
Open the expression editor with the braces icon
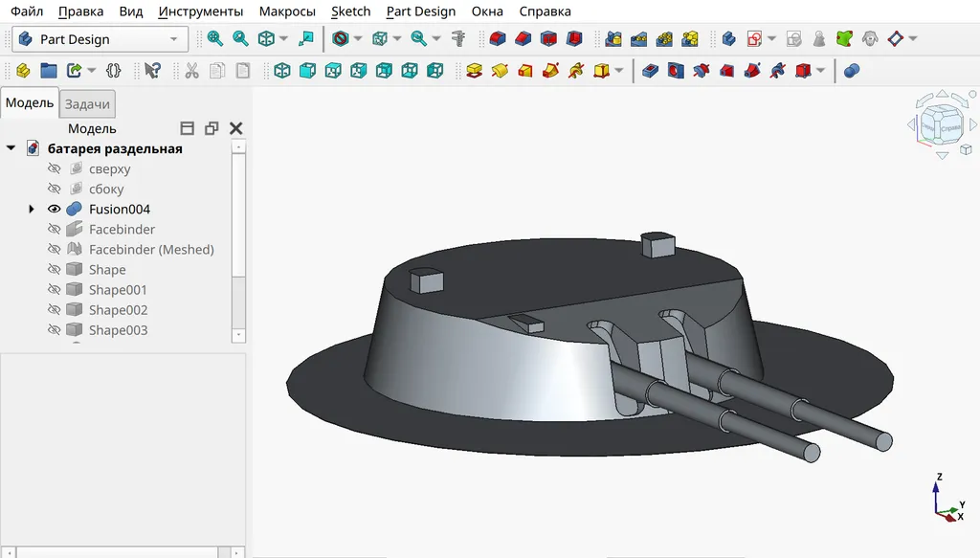click(112, 70)
